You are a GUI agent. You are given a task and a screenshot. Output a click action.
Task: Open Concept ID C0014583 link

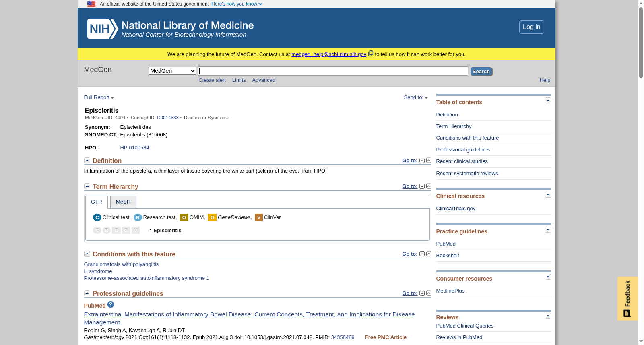click(x=168, y=118)
